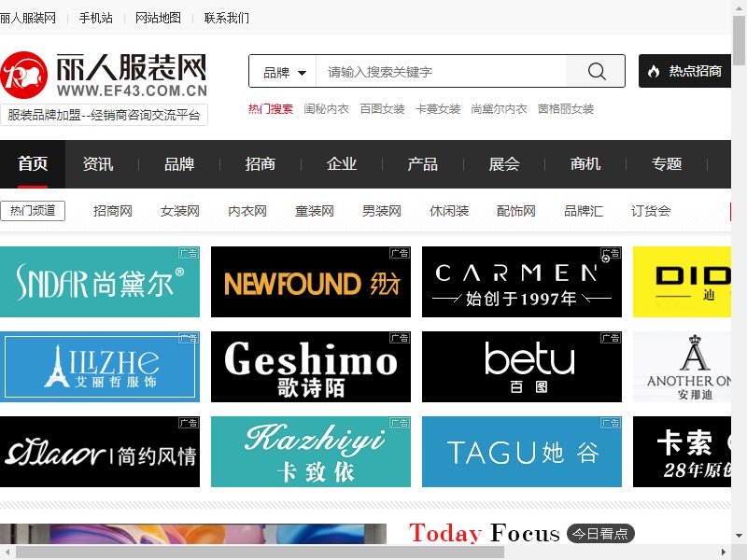Image resolution: width=747 pixels, height=560 pixels.
Task: Open the 简约风情 brand banner
Action: pos(100,452)
